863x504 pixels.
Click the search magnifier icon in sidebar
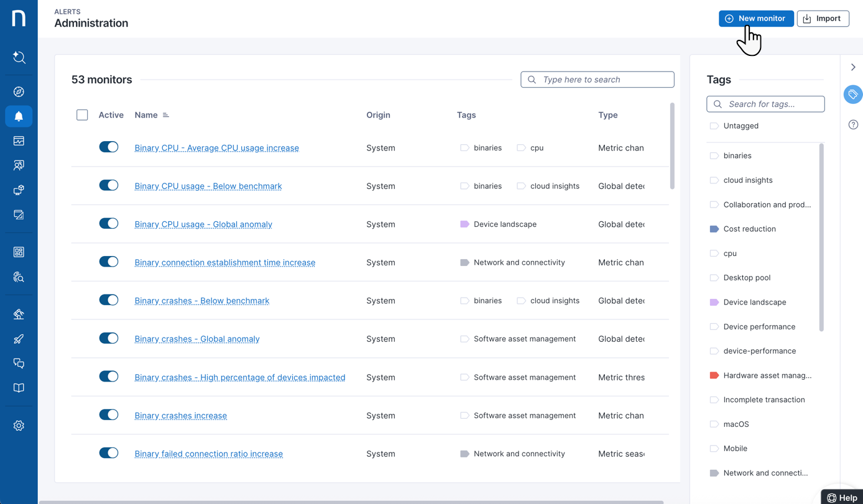tap(19, 58)
